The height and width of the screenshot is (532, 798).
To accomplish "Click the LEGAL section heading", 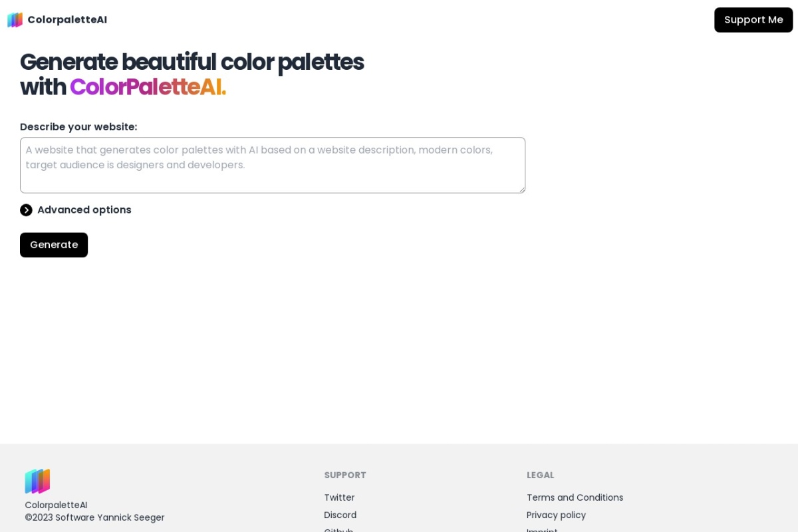I will click(540, 475).
